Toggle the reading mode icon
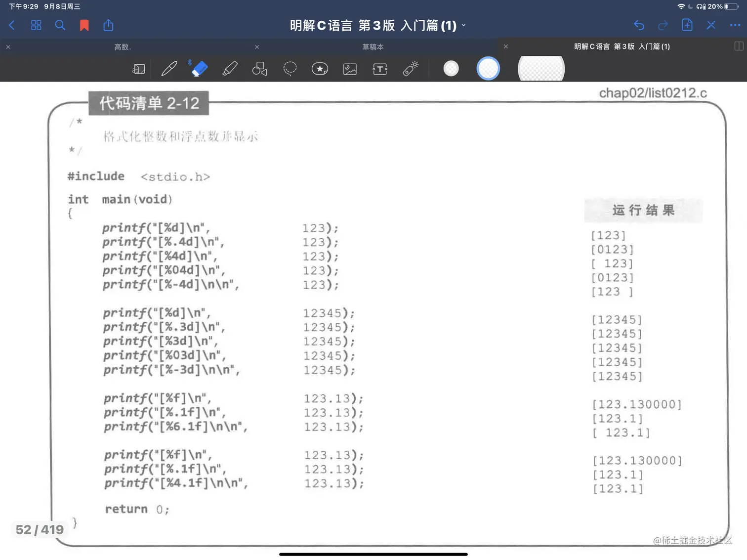Screen dimensions: 747x560 point(139,69)
